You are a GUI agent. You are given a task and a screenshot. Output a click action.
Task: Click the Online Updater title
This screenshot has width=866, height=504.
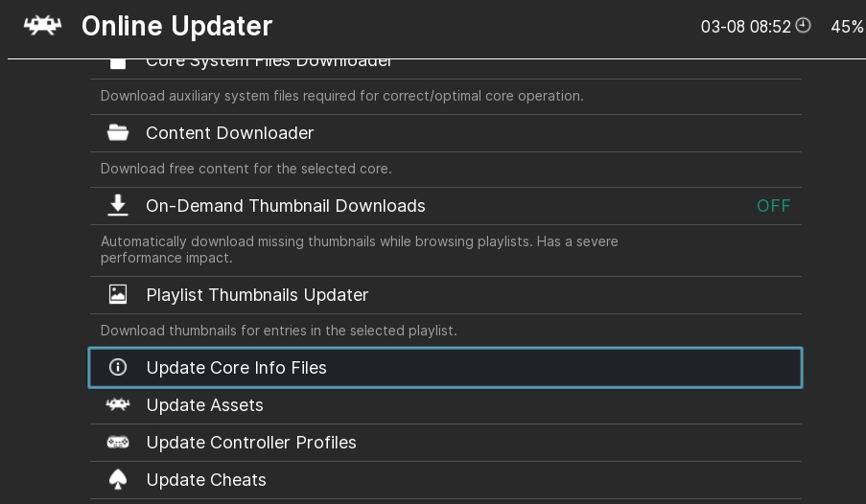177,26
